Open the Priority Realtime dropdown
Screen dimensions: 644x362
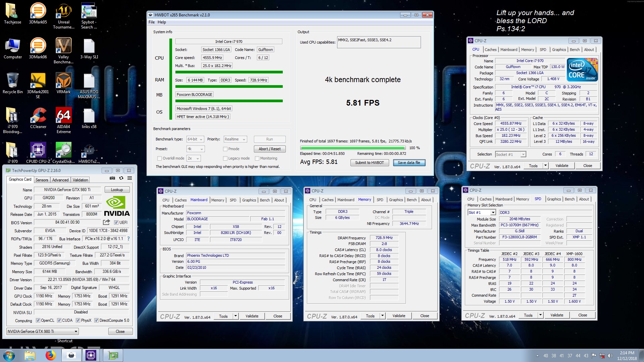(235, 139)
